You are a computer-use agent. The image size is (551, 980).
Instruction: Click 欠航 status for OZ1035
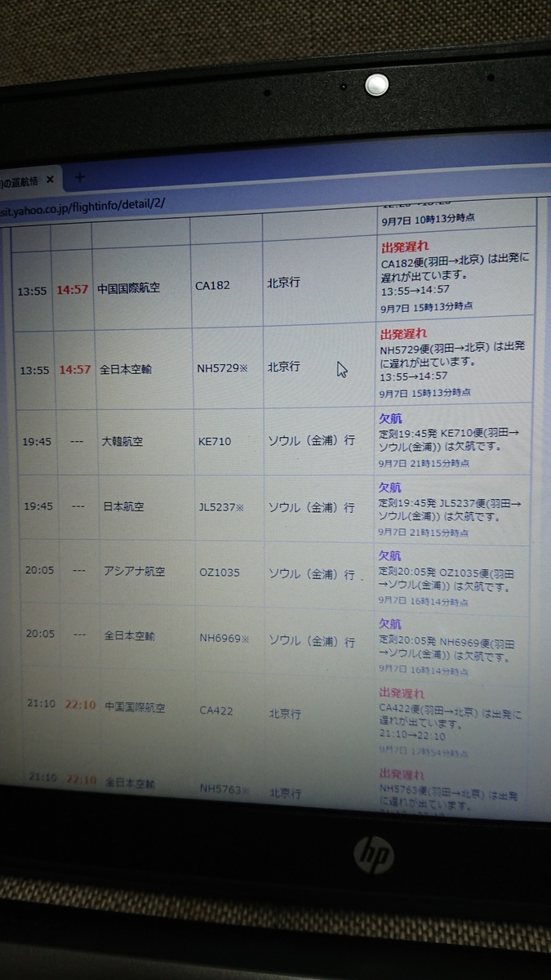pos(389,555)
